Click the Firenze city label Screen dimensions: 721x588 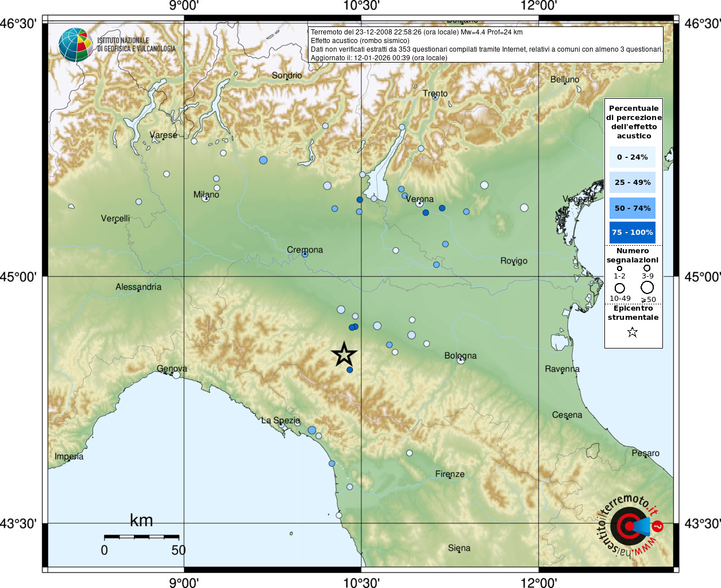449,474
